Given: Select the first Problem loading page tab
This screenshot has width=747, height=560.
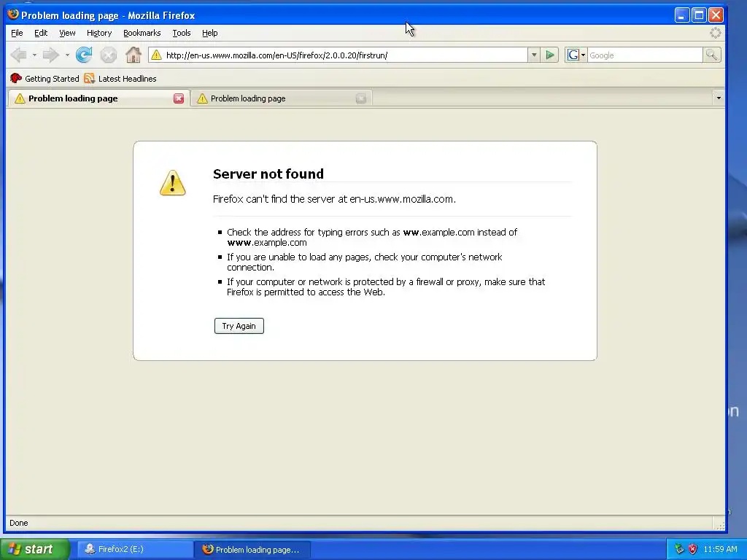Looking at the screenshot, I should pos(98,98).
